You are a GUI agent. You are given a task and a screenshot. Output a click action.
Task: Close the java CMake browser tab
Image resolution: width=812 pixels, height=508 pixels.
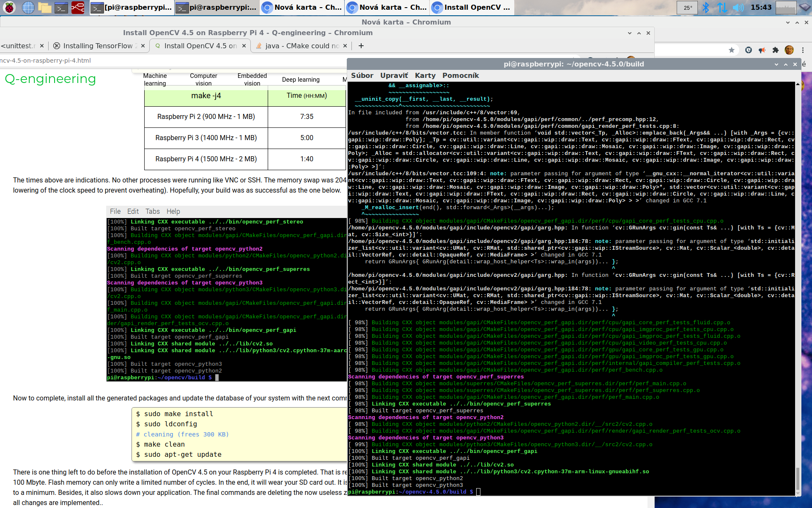tap(345, 46)
